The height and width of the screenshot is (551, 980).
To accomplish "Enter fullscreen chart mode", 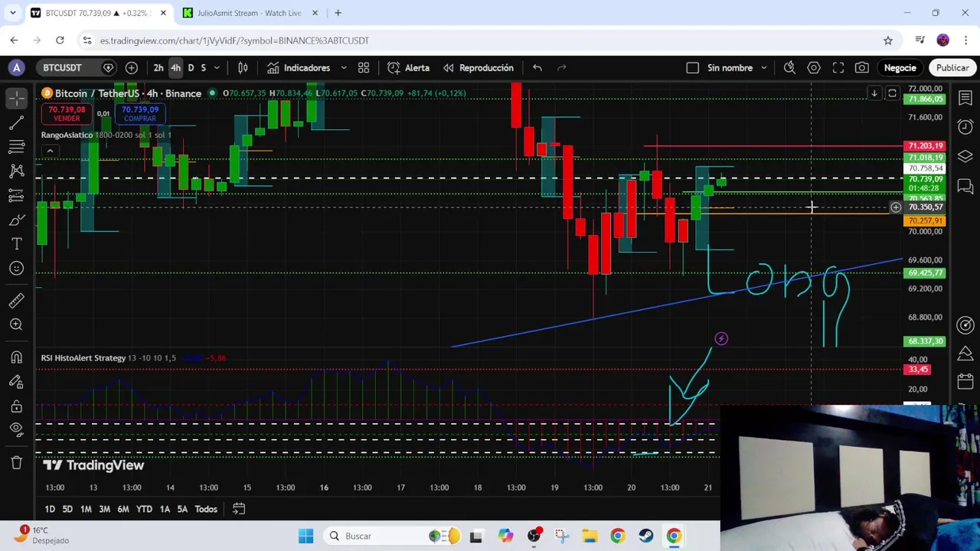I will 838,67.
